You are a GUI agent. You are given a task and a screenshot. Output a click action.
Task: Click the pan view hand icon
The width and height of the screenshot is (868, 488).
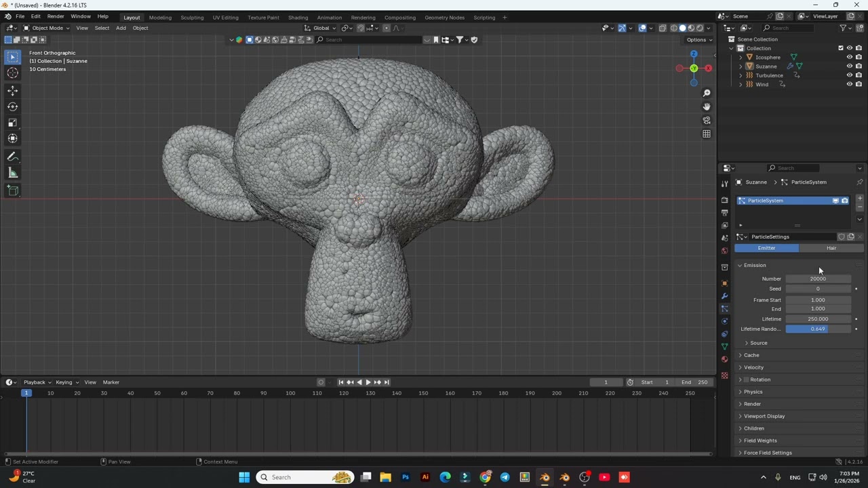point(707,106)
